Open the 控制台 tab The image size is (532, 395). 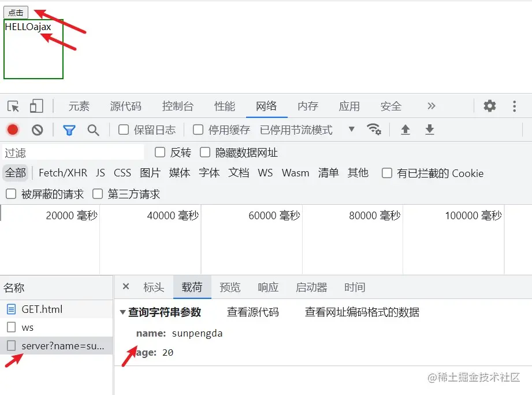pos(178,106)
